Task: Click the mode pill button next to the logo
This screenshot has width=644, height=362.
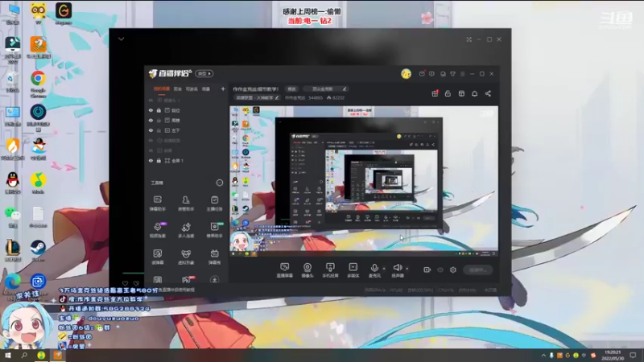Action: 204,73
